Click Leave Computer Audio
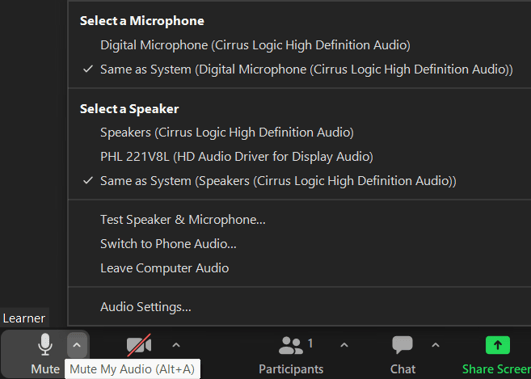This screenshot has width=531, height=379. coord(165,268)
